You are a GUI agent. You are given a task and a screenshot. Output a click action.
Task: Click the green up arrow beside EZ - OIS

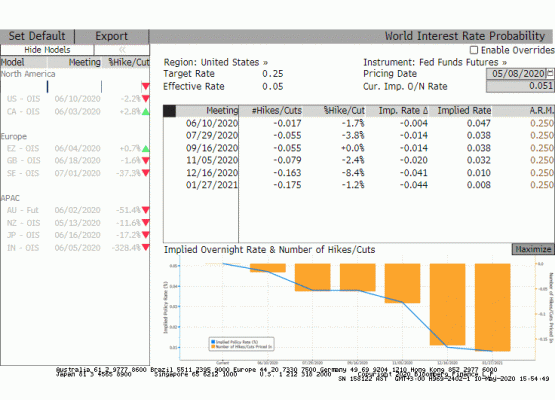[145, 149]
